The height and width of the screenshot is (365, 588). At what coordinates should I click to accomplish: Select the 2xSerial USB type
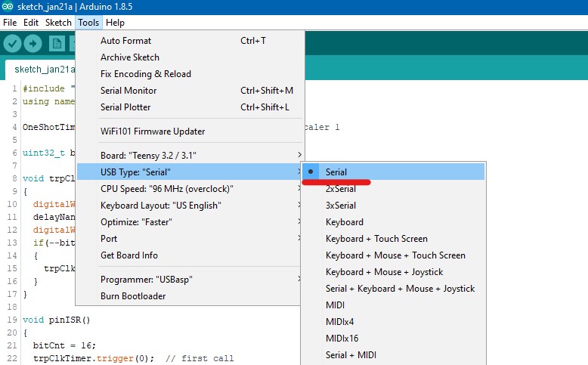[393, 189]
